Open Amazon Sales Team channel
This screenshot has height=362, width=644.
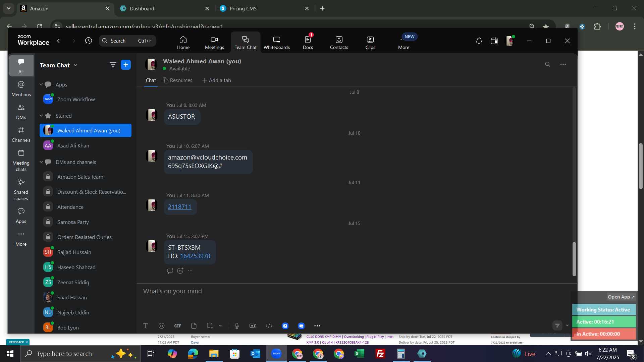coord(86,177)
